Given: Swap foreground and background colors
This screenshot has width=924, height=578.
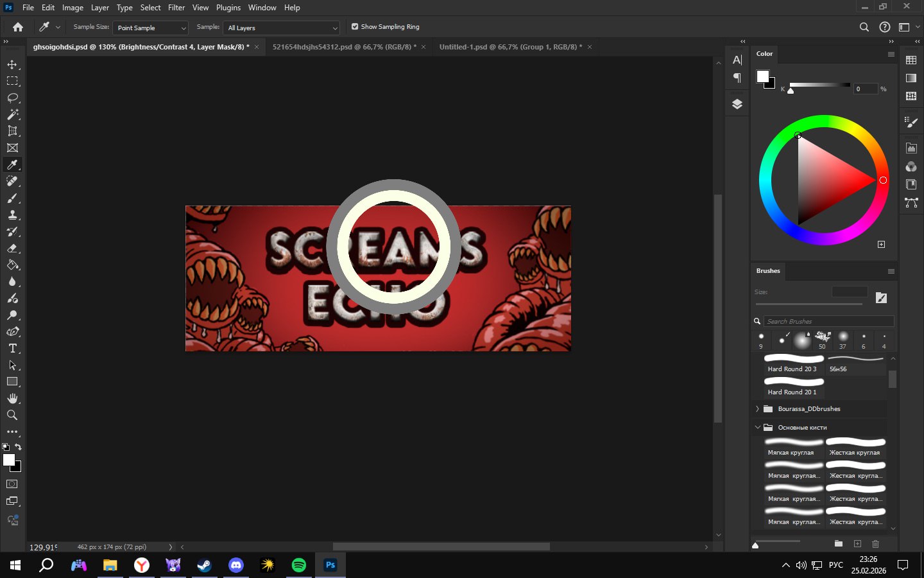Looking at the screenshot, I should (19, 446).
